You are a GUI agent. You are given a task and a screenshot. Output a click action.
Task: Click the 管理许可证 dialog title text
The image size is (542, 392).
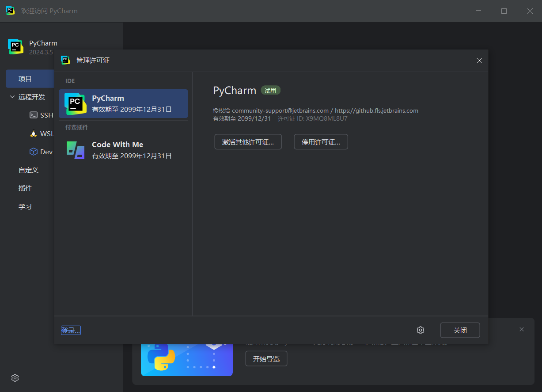point(93,61)
